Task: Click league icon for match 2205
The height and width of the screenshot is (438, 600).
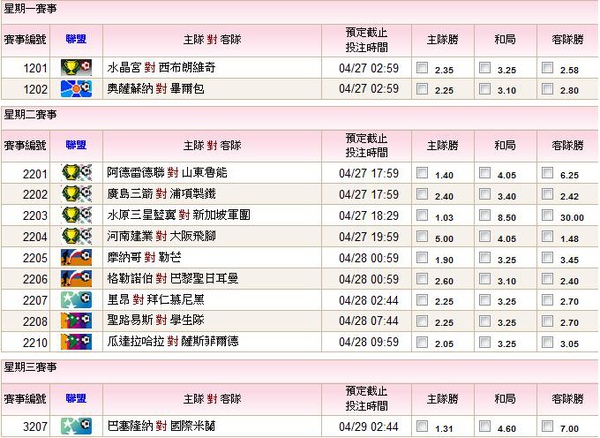Action: click(x=76, y=257)
